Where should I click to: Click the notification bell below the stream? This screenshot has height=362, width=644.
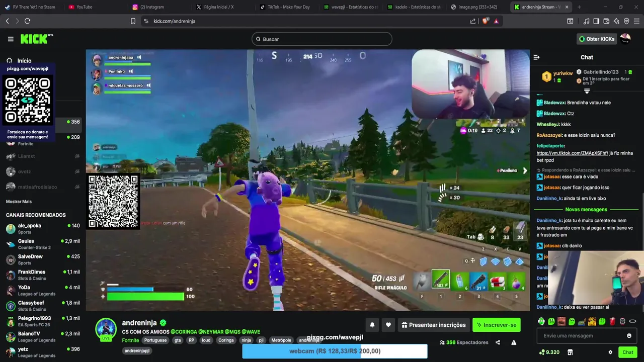372,325
